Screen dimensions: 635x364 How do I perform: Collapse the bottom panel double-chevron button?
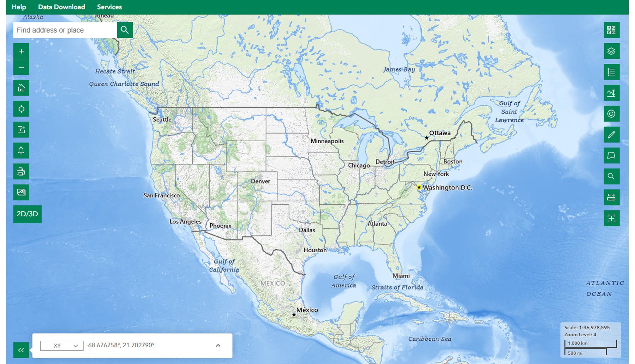(x=21, y=350)
